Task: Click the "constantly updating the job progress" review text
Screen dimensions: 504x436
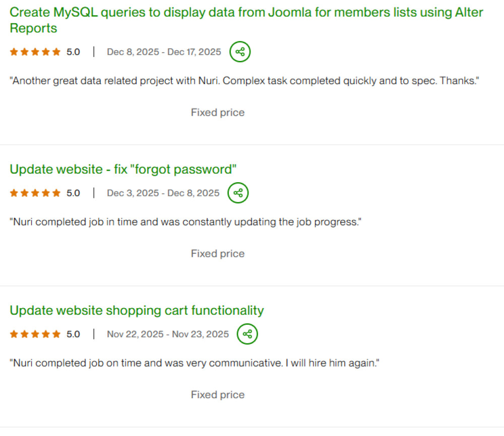Action: (x=185, y=222)
